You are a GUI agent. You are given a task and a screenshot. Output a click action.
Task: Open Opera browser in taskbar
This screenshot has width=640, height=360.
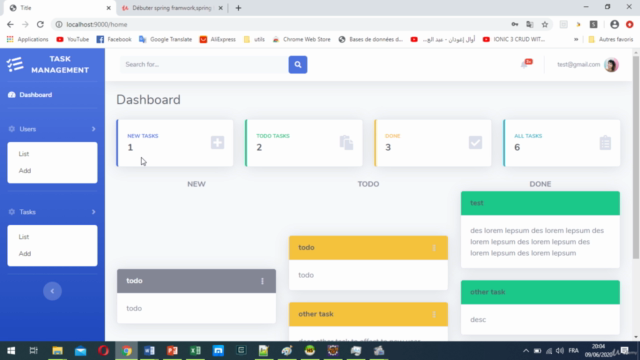103,351
